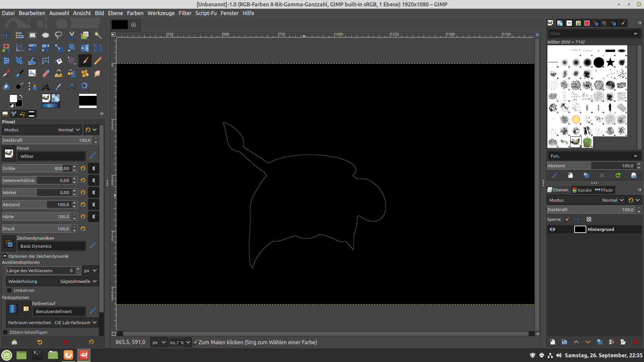Image resolution: width=644 pixels, height=362 pixels.
Task: Select the Rectangle Select tool
Action: click(x=33, y=35)
